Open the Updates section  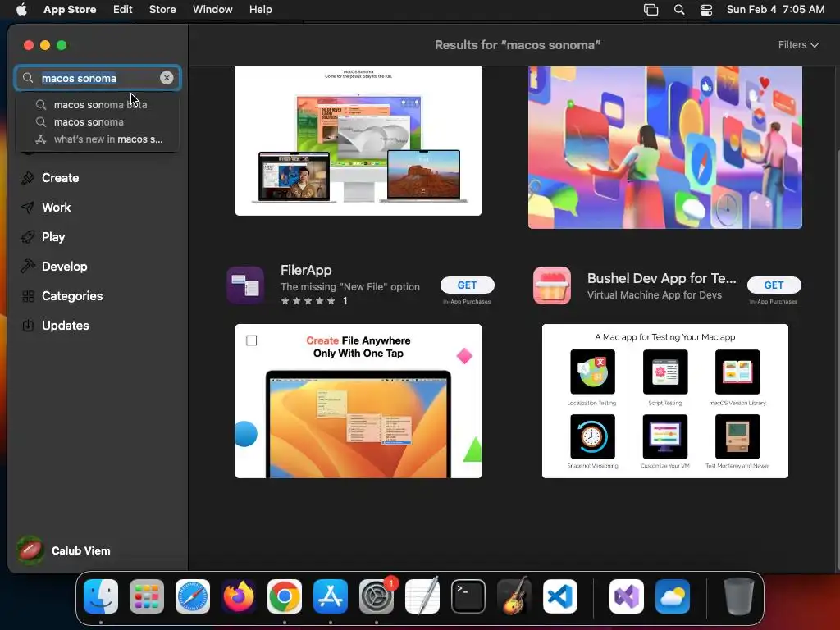(65, 325)
